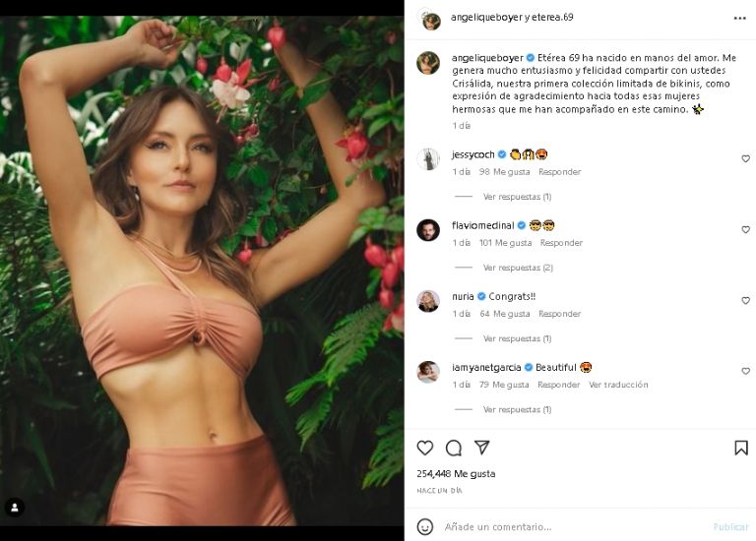
Task: Open the emoji picker in comment box
Action: 425,526
